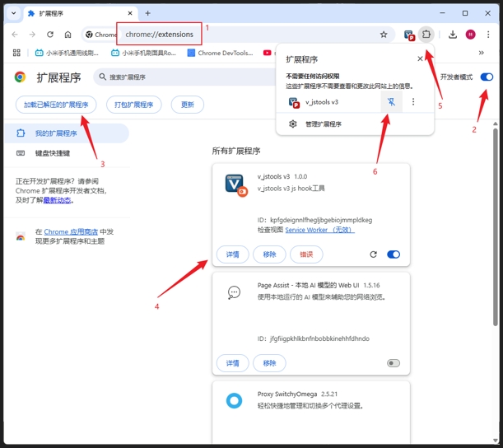Click 移除 for Page Assist
The image size is (503, 448).
tap(269, 363)
